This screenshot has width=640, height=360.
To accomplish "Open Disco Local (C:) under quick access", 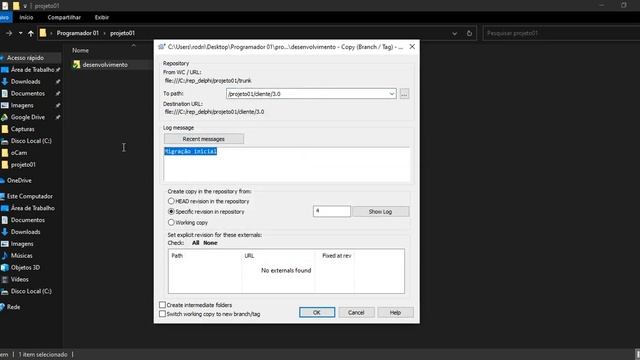I will coord(31,141).
